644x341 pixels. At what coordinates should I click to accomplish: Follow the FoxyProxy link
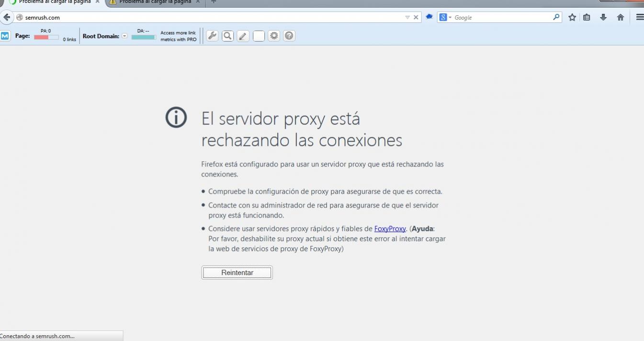point(390,229)
